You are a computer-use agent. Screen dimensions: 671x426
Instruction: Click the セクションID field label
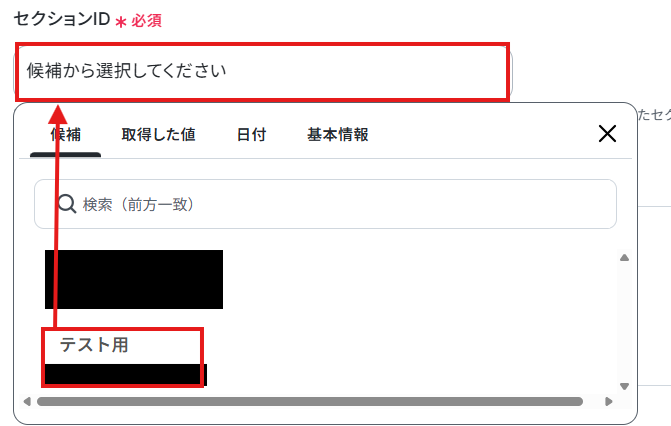[62, 19]
